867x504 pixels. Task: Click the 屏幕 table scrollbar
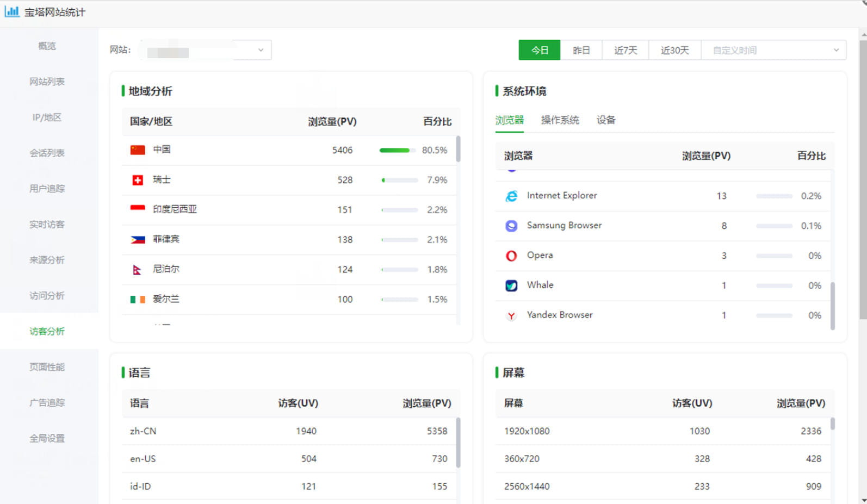click(832, 424)
